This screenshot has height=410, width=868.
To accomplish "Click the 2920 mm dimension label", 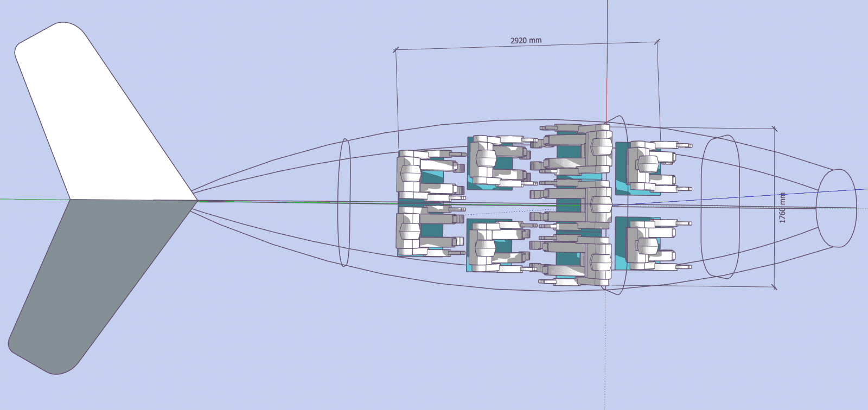I will [x=526, y=40].
